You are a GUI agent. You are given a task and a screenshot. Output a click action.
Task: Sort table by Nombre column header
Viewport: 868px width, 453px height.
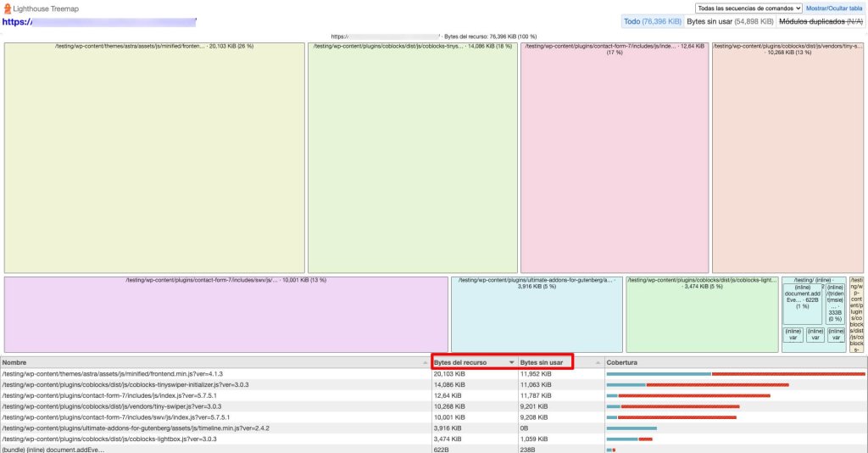point(215,363)
